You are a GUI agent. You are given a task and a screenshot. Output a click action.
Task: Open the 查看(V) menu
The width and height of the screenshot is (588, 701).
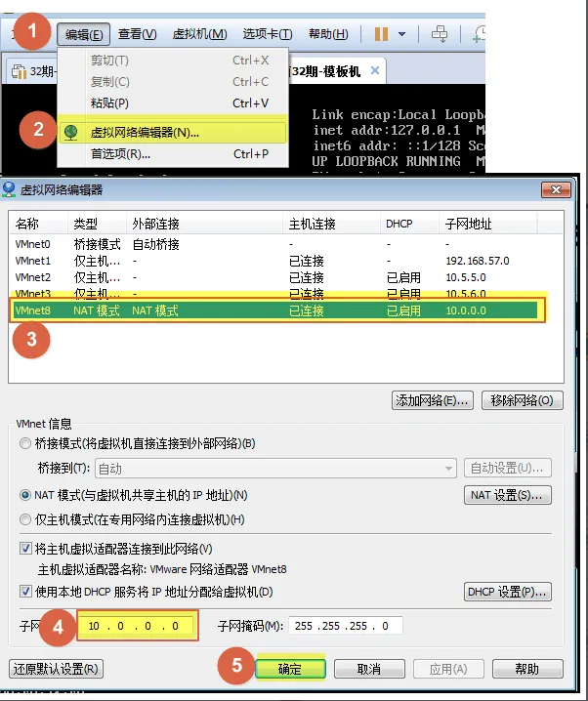point(137,34)
